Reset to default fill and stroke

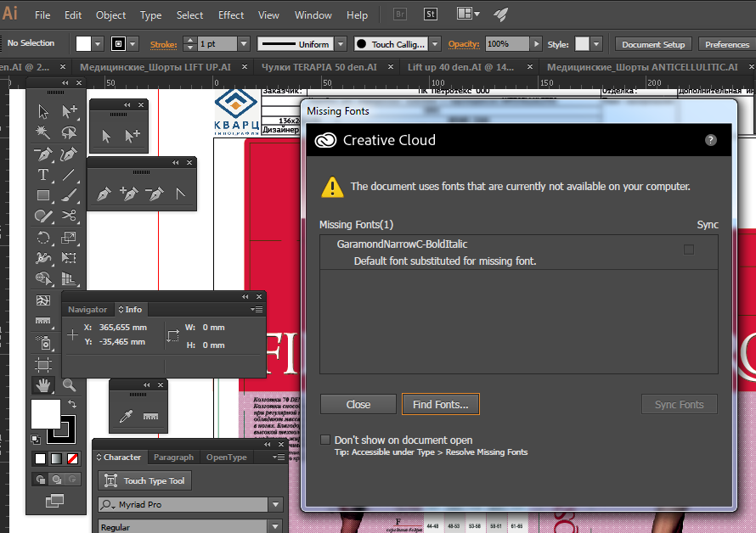[35, 439]
